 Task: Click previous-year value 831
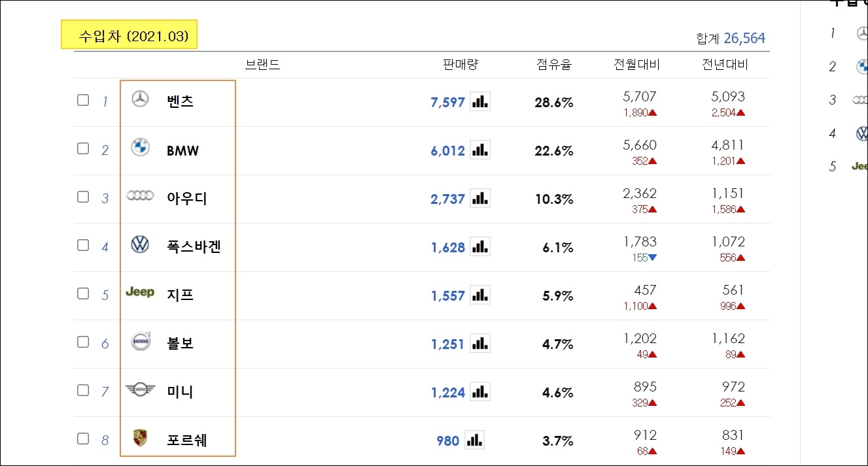[733, 435]
